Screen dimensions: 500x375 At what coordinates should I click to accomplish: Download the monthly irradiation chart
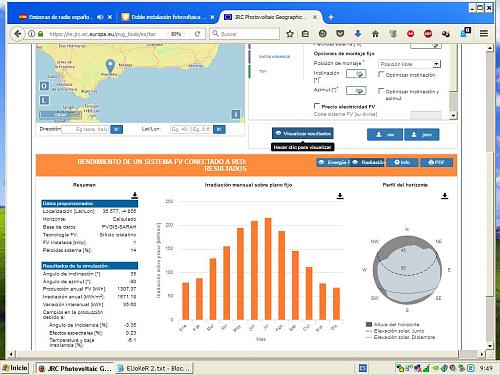tap(340, 196)
